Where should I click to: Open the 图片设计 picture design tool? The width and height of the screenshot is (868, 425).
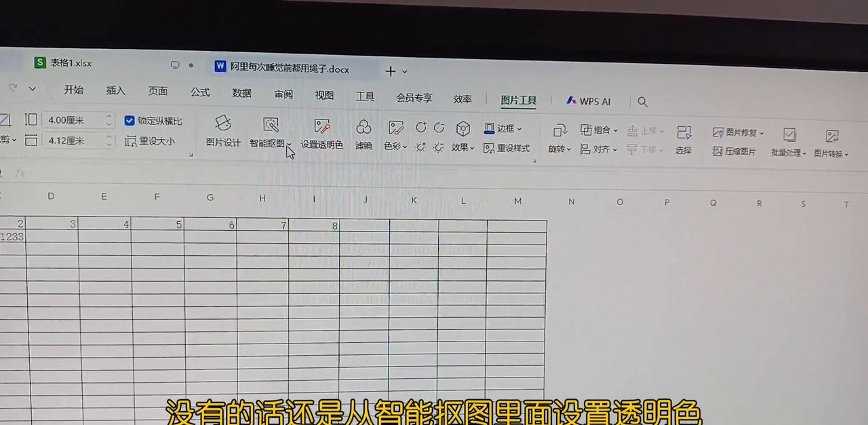click(x=222, y=136)
